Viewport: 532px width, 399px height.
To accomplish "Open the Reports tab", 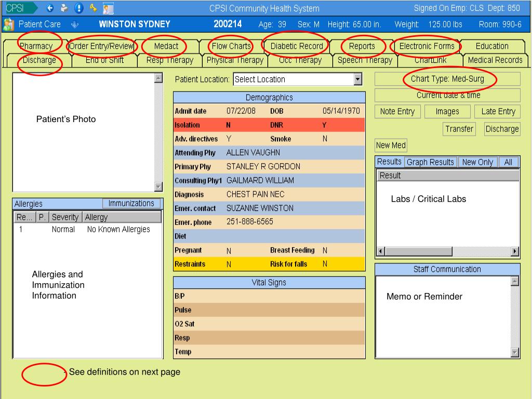I will [362, 46].
